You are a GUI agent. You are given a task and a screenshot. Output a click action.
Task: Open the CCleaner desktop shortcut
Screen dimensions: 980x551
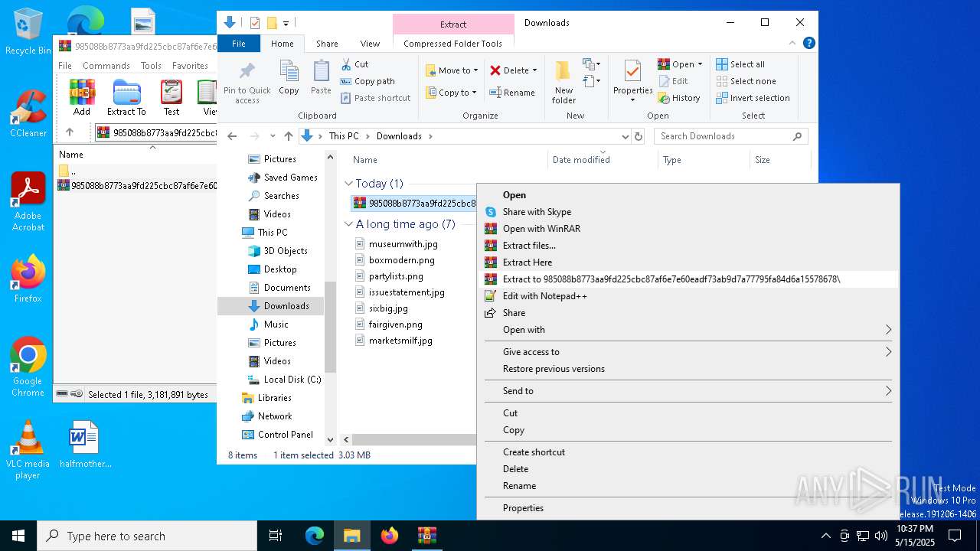coord(28,113)
